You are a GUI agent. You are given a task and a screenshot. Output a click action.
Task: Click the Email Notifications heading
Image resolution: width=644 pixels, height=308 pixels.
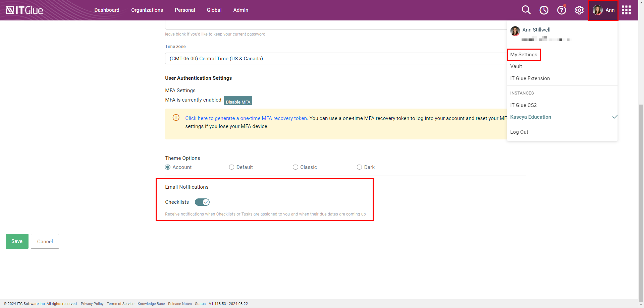pos(187,187)
